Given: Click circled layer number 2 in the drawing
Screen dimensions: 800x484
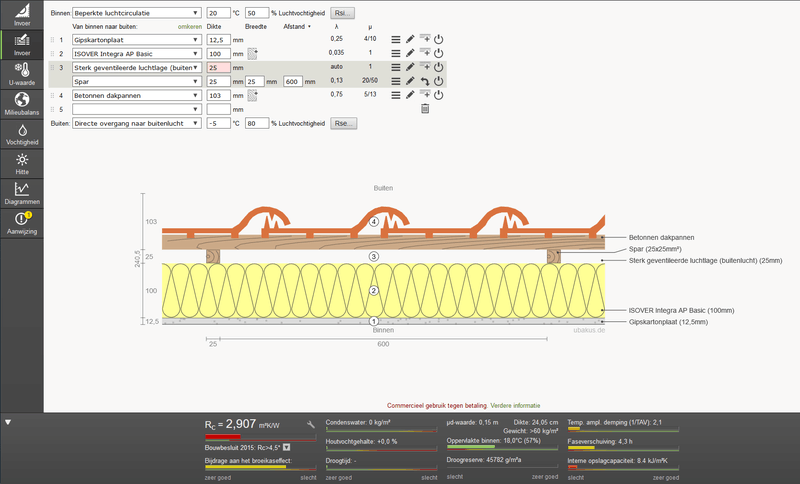Looking at the screenshot, I should tap(374, 291).
